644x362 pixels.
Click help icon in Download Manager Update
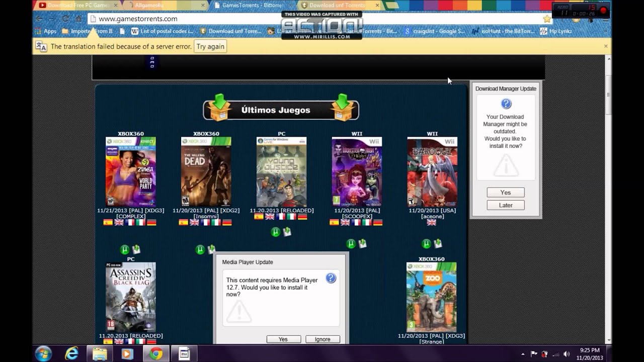(506, 104)
